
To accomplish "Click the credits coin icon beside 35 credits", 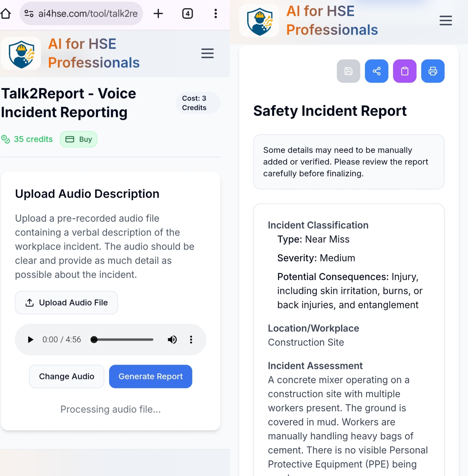I will tap(6, 139).
